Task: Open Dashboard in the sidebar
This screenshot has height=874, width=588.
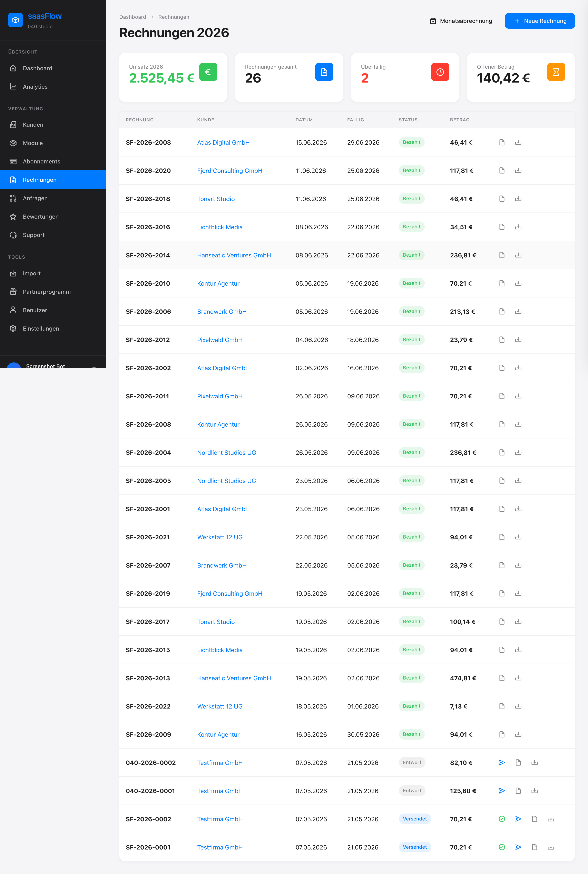Action: click(53, 68)
